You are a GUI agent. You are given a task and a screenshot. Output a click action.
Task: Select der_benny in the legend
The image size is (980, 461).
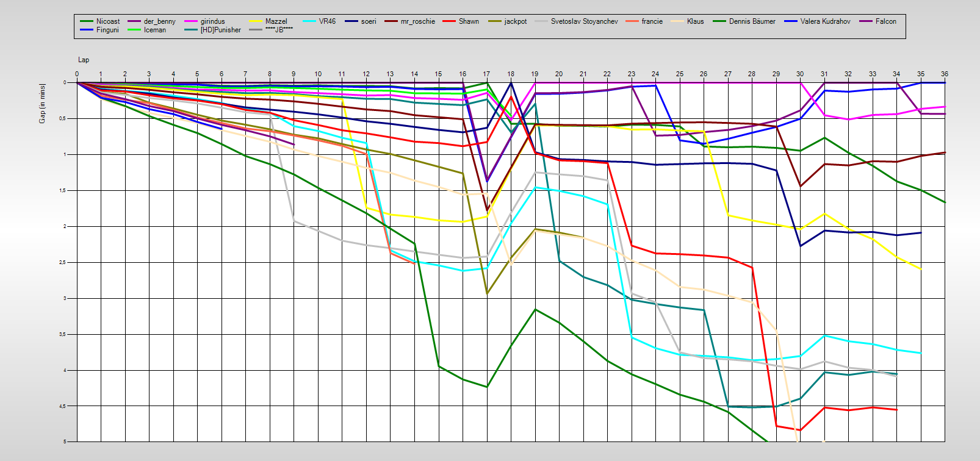(x=159, y=21)
